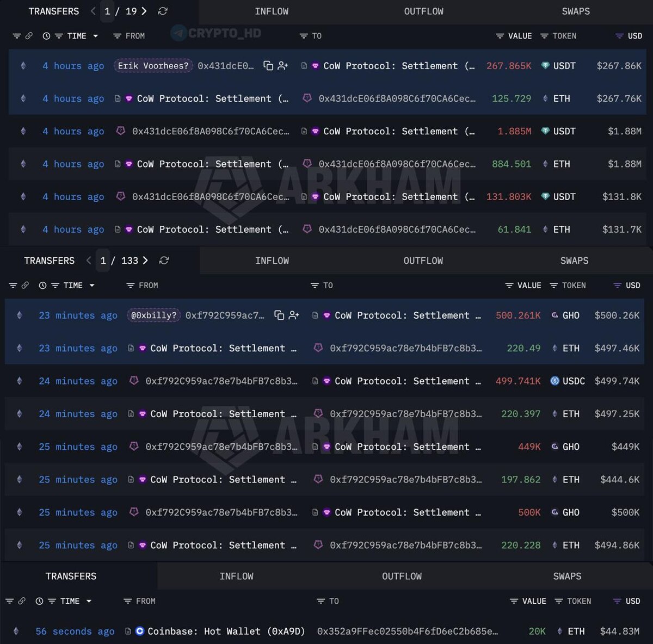Click value 20K in Coinbase row

(x=537, y=631)
